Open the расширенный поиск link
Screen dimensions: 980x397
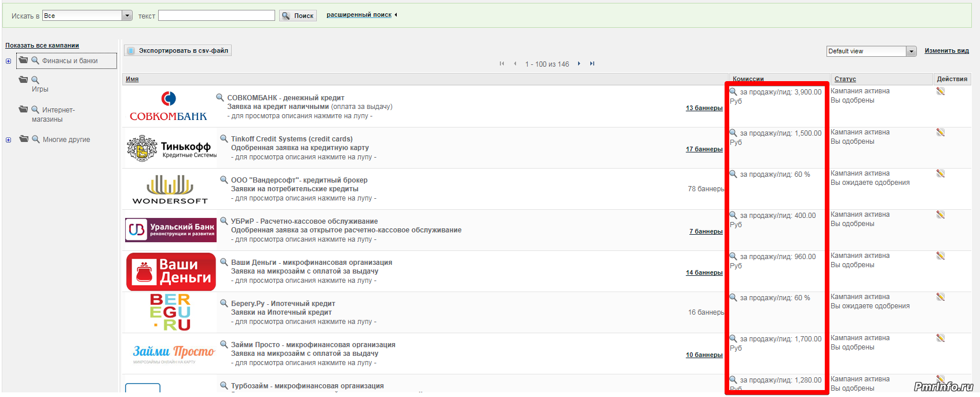[359, 14]
